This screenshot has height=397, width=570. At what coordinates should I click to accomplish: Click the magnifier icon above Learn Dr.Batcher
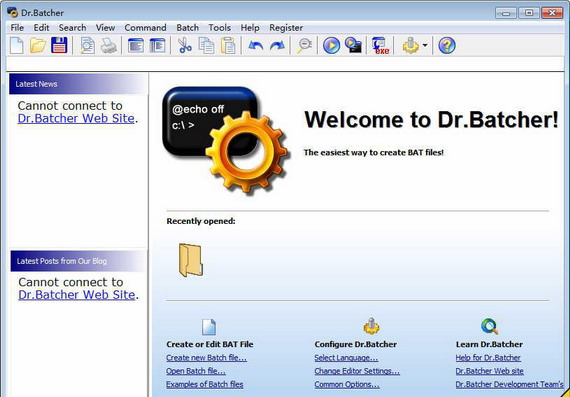point(489,326)
